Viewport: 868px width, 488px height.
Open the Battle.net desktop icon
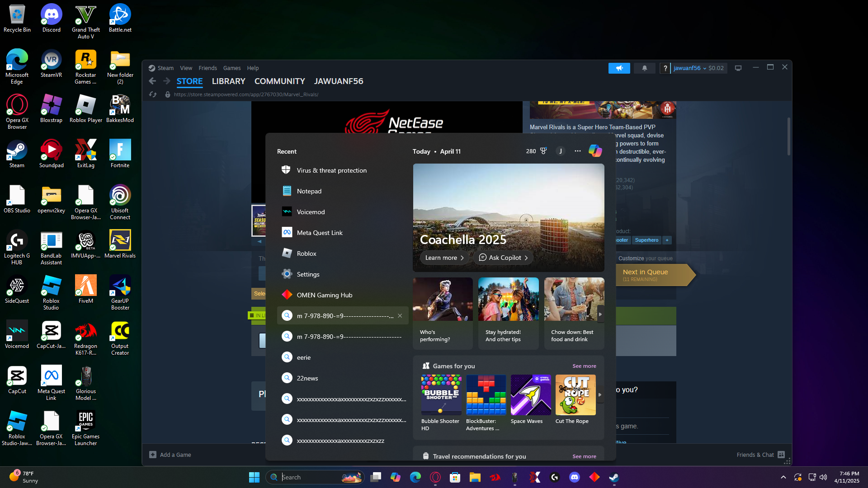pos(120,18)
